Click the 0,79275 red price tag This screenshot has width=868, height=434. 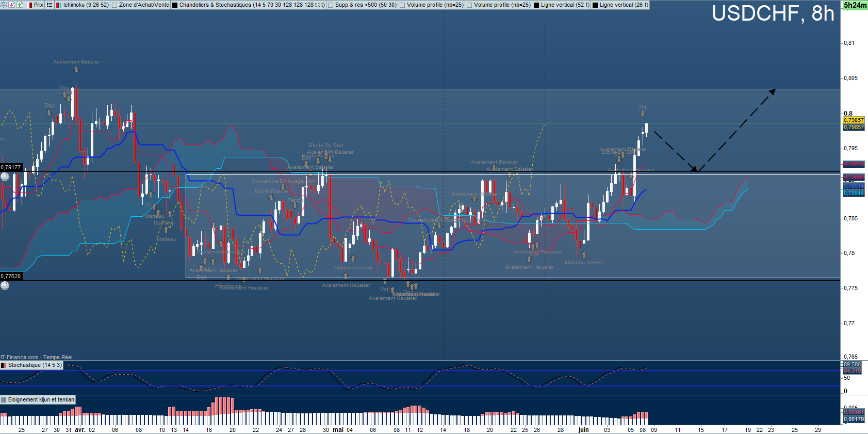[x=854, y=165]
